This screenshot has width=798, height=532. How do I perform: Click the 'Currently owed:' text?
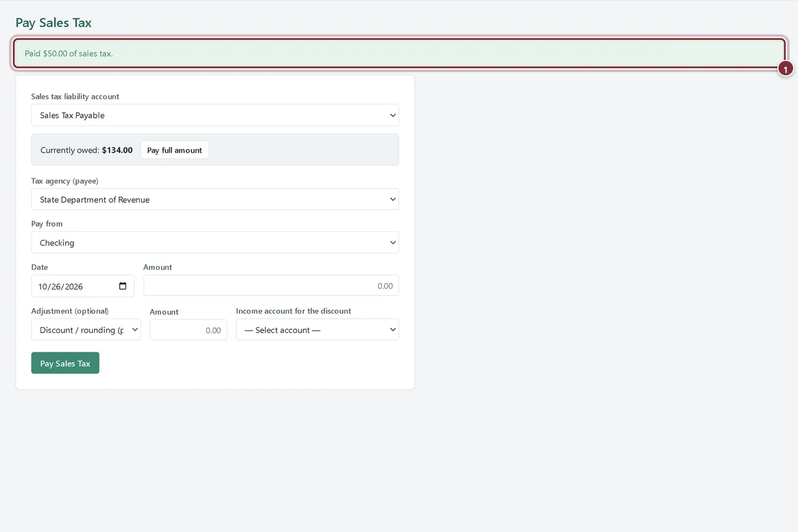70,150
